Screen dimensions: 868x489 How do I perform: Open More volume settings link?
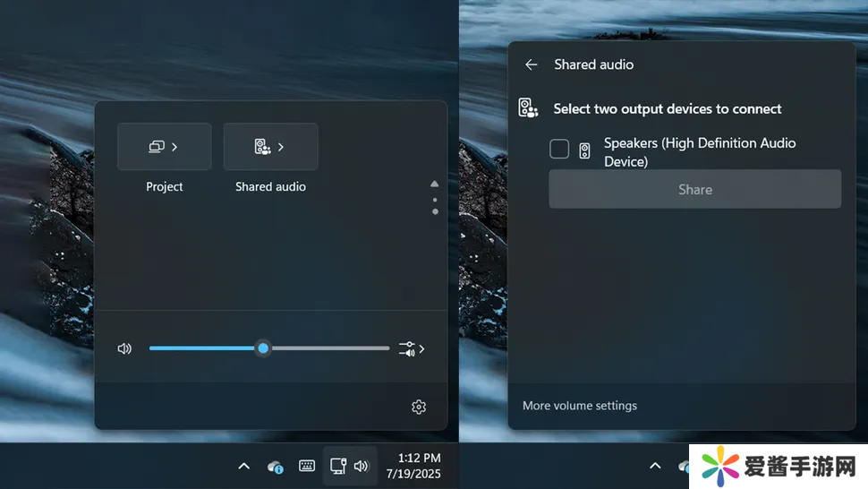pos(580,406)
